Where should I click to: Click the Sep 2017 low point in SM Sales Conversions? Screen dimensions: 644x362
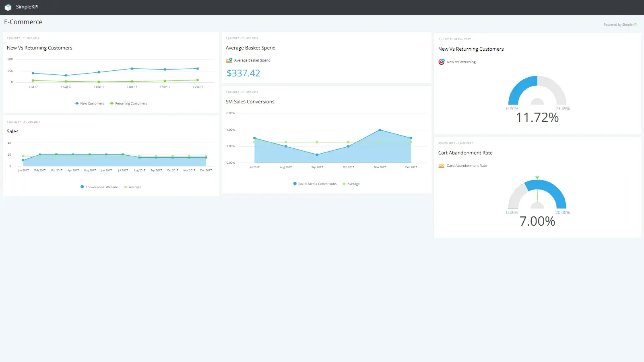[317, 155]
